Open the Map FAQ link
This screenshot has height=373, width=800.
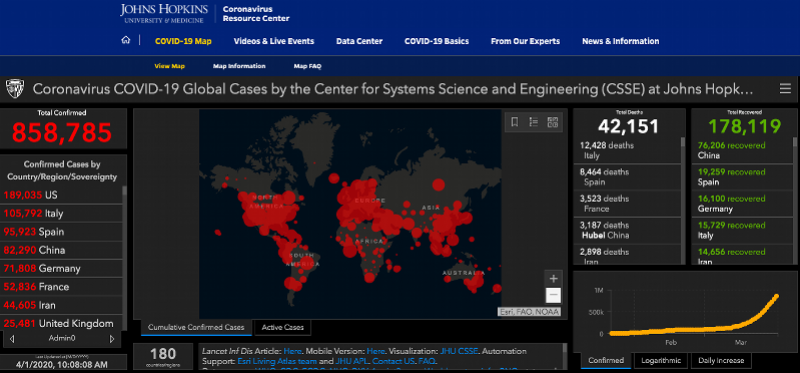click(x=307, y=66)
